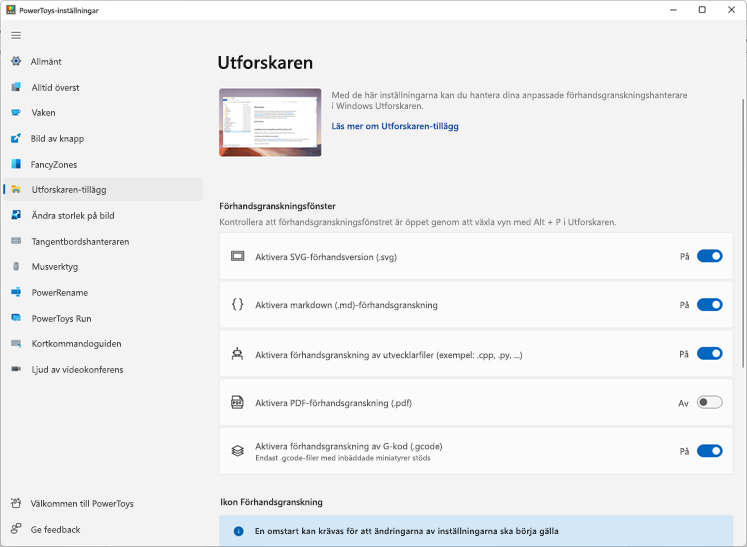
Task: Toggle off developer files preview
Action: pyautogui.click(x=709, y=354)
